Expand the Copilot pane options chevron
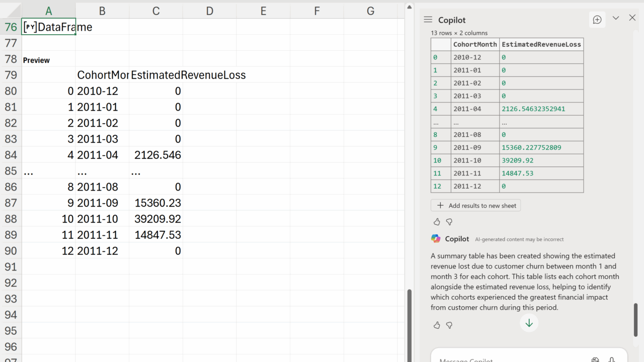Viewport: 644px width, 362px height. [x=616, y=18]
